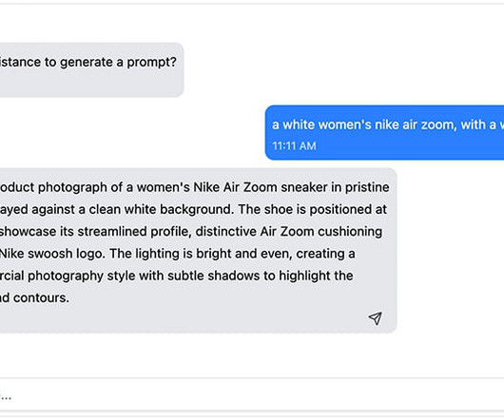Screen dimensions: 504x420
Task: Focus the message input field at bottom
Action: coord(252,394)
